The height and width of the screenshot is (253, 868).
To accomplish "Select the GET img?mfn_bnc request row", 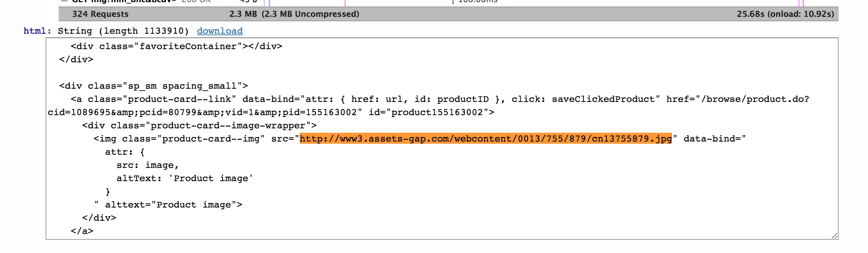I will (121, 1).
